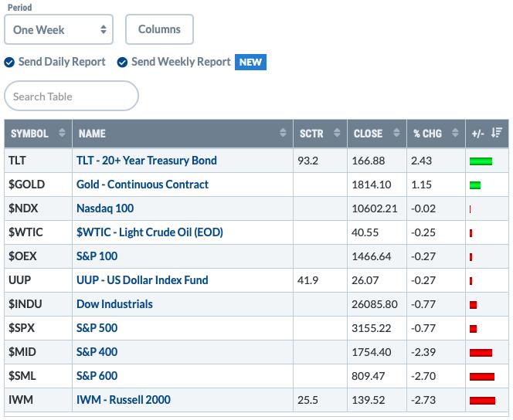Sort table by NAME column arrows
Image resolution: width=513 pixels, height=420 pixels.
tap(283, 133)
